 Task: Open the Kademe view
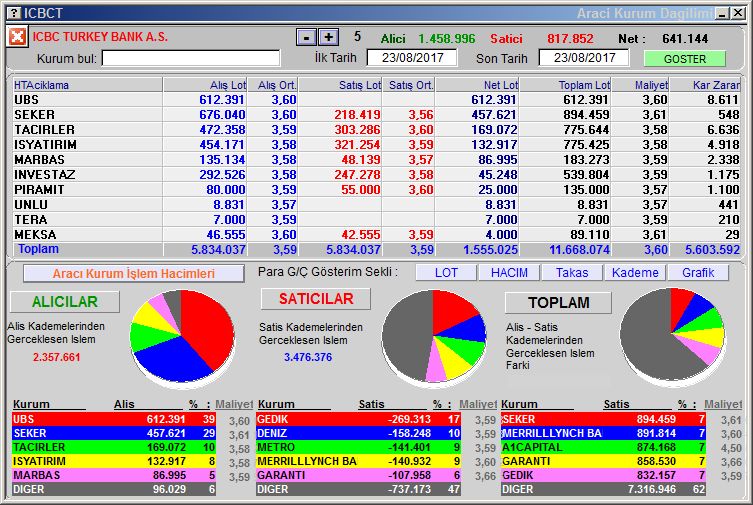click(635, 273)
